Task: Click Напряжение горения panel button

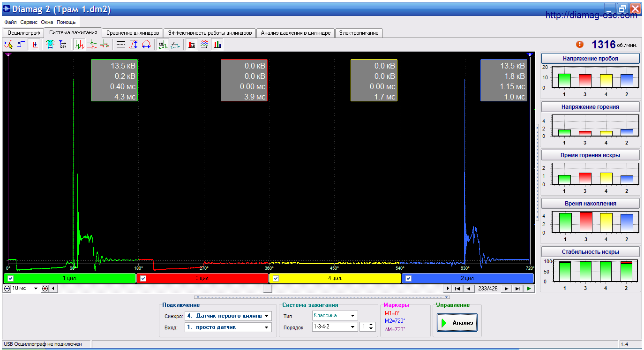Action: (591, 107)
